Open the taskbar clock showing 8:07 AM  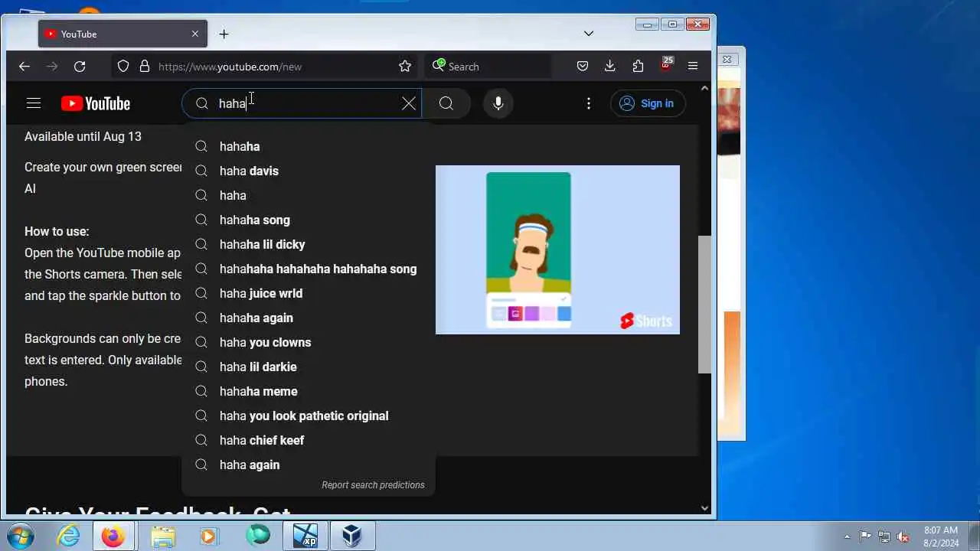click(941, 536)
